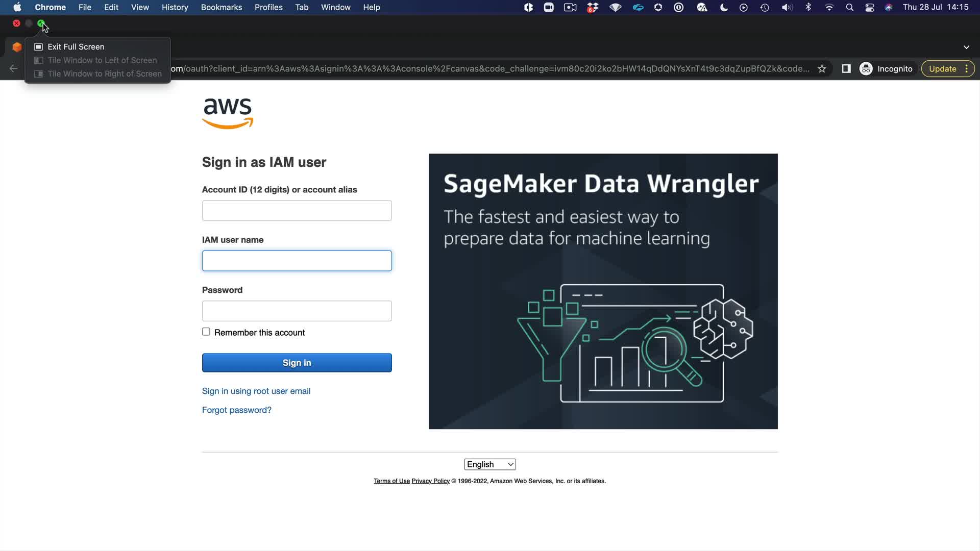980x551 pixels.
Task: Open the English language dropdown
Action: (x=489, y=464)
